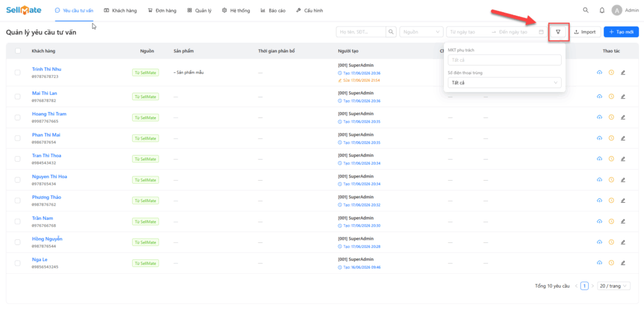Click the Admin avatar icon
This screenshot has width=644, height=316.
(x=616, y=10)
